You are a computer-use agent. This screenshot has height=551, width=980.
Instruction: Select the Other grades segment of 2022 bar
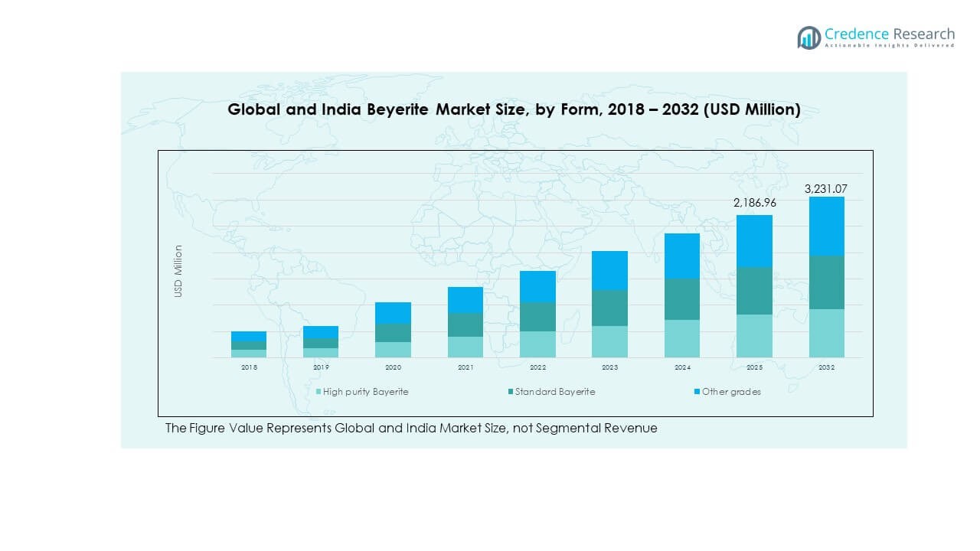click(537, 286)
